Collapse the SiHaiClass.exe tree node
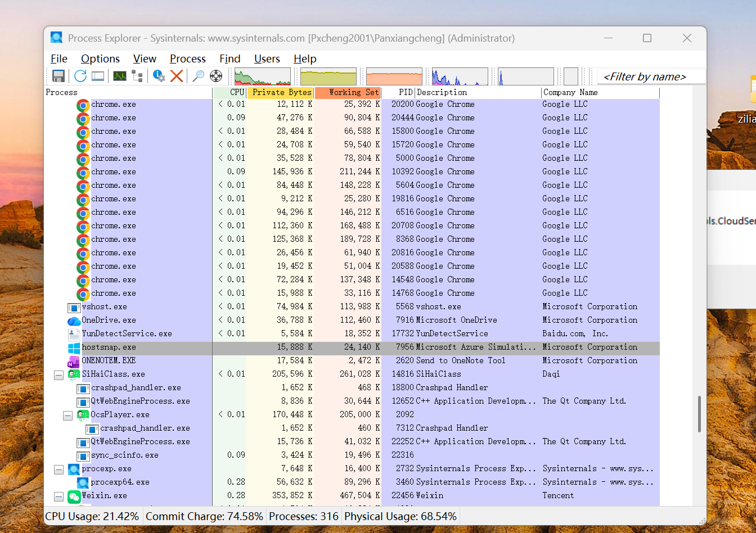 [x=58, y=374]
